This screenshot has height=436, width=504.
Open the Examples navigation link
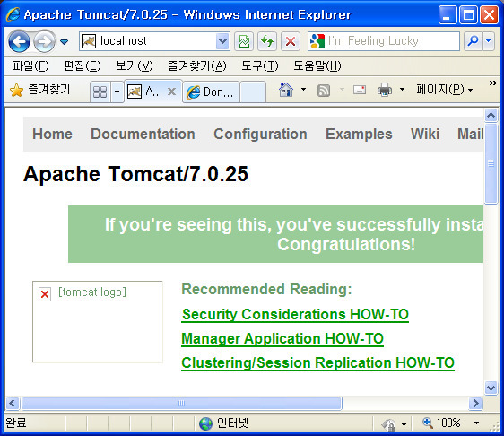pyautogui.click(x=359, y=134)
